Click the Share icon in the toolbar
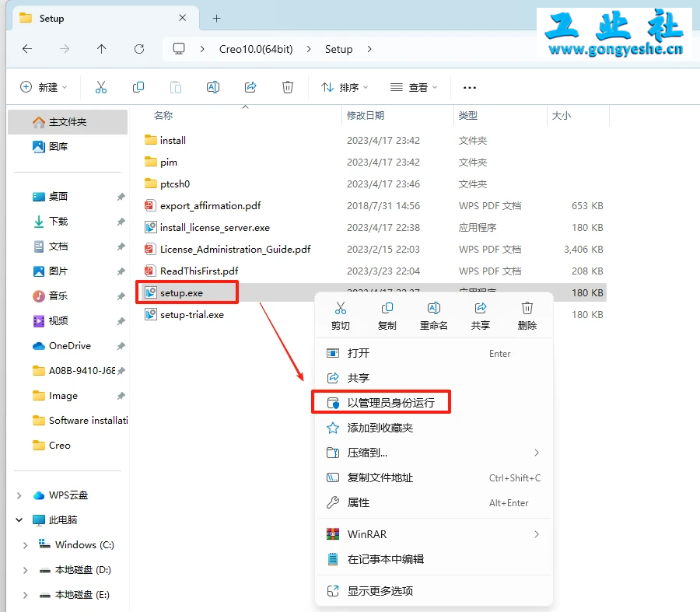 [250, 87]
